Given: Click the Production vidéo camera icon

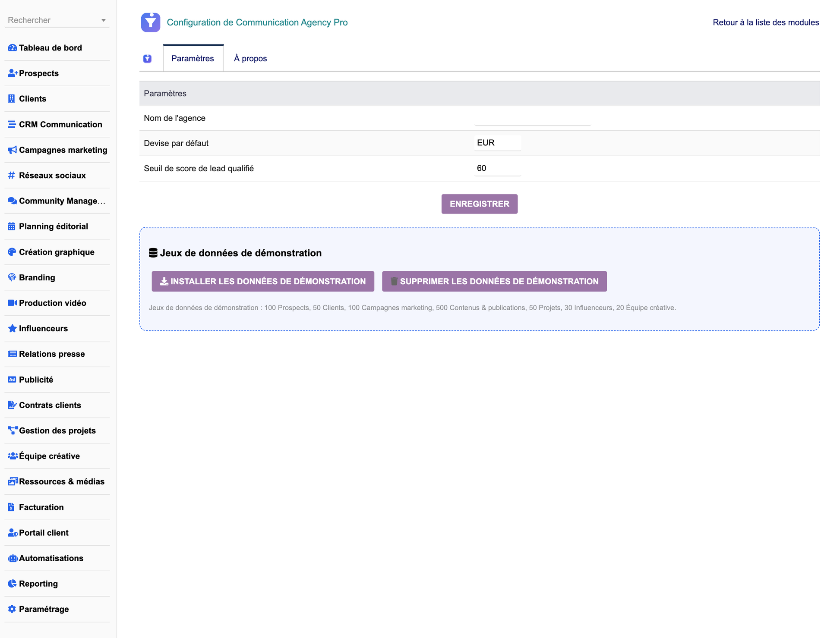Looking at the screenshot, I should (x=12, y=303).
